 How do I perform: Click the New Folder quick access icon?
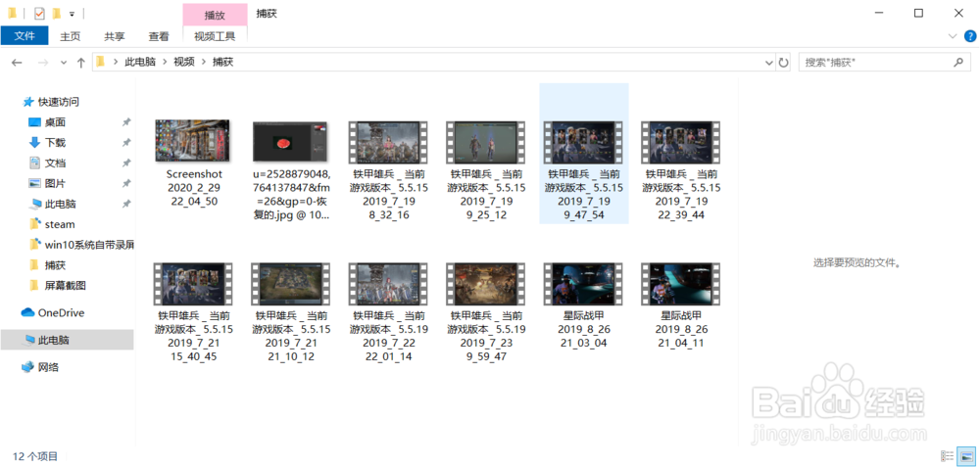click(x=56, y=13)
